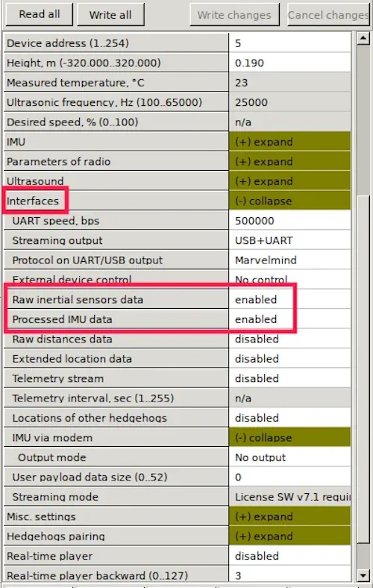373x588 pixels.
Task: Collapse the Interfaces section
Action: click(289, 201)
